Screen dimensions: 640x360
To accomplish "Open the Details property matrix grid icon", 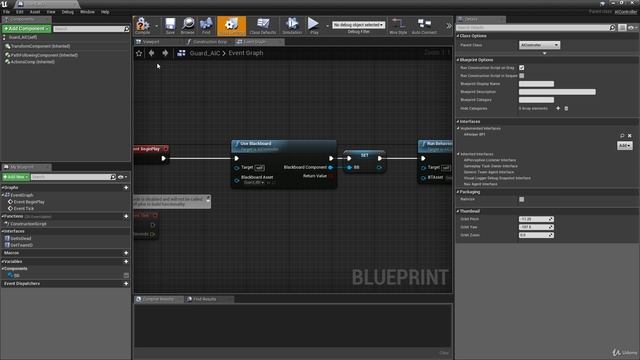I will coord(622,28).
